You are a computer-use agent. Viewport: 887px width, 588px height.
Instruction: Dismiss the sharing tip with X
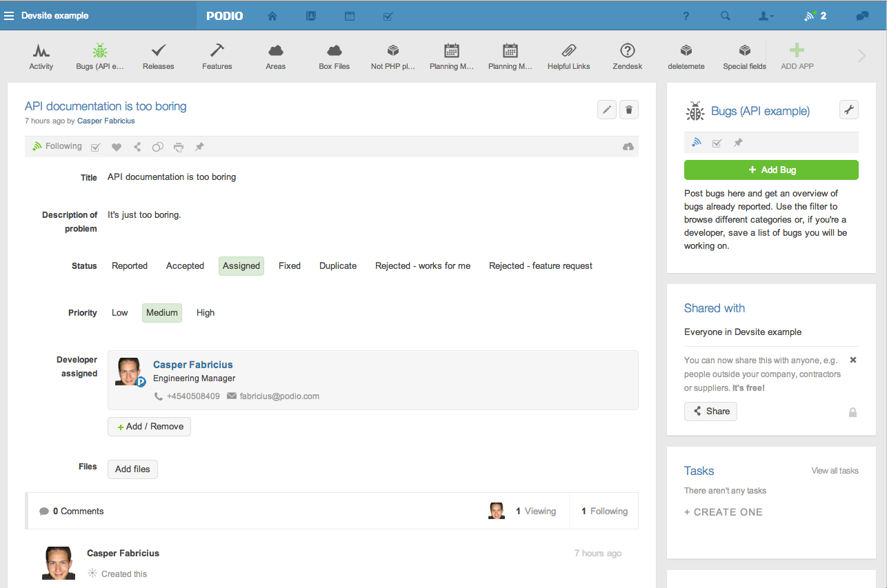[x=853, y=360]
